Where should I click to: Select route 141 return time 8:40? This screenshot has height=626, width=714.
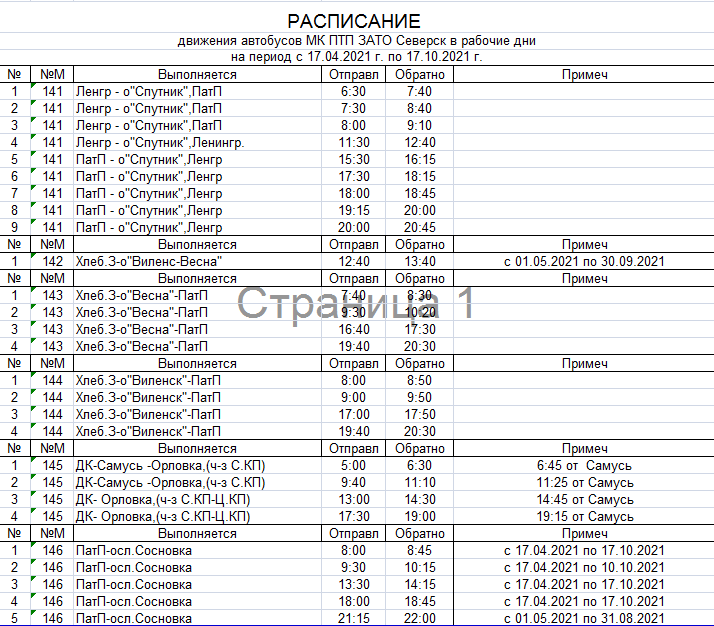coord(419,108)
